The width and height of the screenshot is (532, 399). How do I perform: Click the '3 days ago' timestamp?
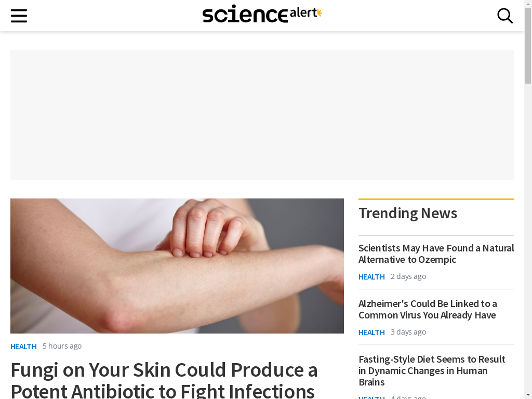(x=408, y=332)
